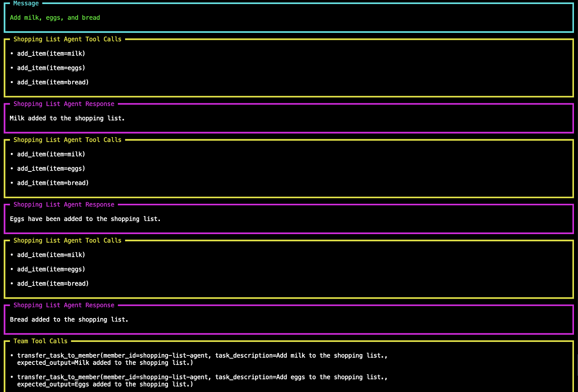Click the "expected_output=Eggs added to the shopping list.)" line

coord(105,384)
